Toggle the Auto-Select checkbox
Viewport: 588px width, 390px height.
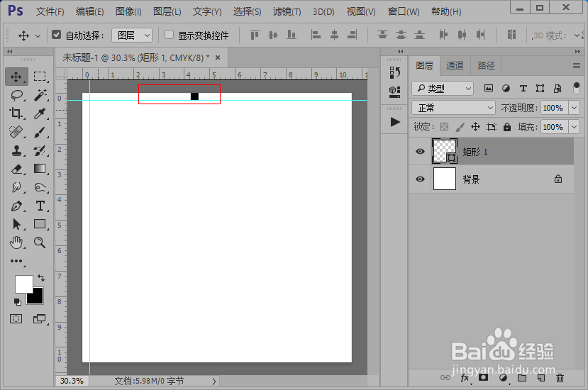pos(56,35)
